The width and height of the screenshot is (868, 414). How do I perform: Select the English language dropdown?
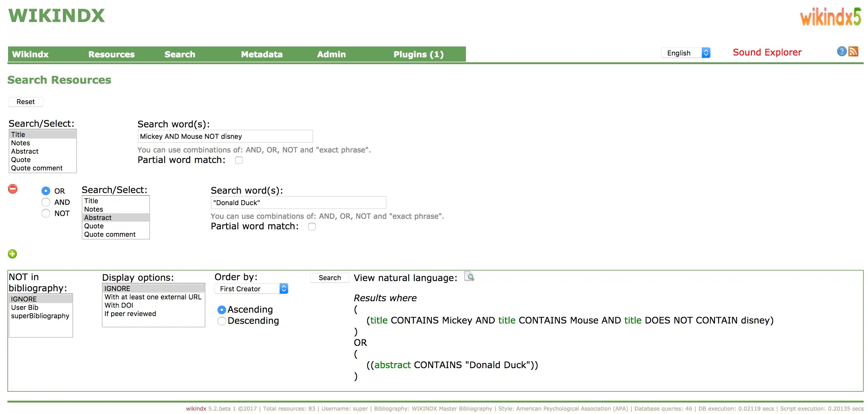[686, 53]
